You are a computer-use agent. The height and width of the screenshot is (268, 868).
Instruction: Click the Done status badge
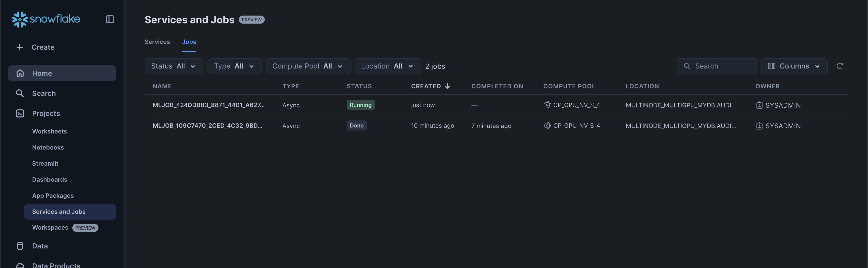[x=356, y=125]
